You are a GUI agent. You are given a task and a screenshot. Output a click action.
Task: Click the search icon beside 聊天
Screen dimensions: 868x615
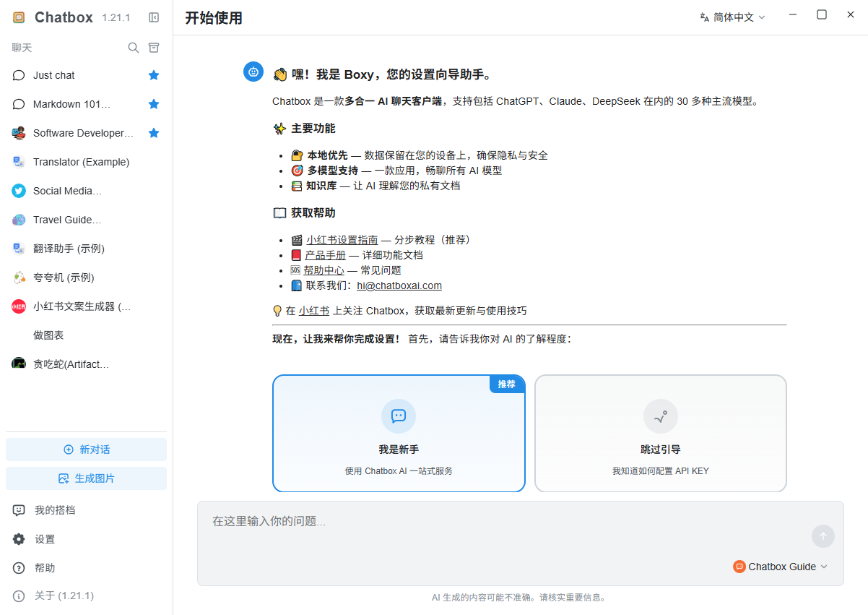click(x=134, y=48)
